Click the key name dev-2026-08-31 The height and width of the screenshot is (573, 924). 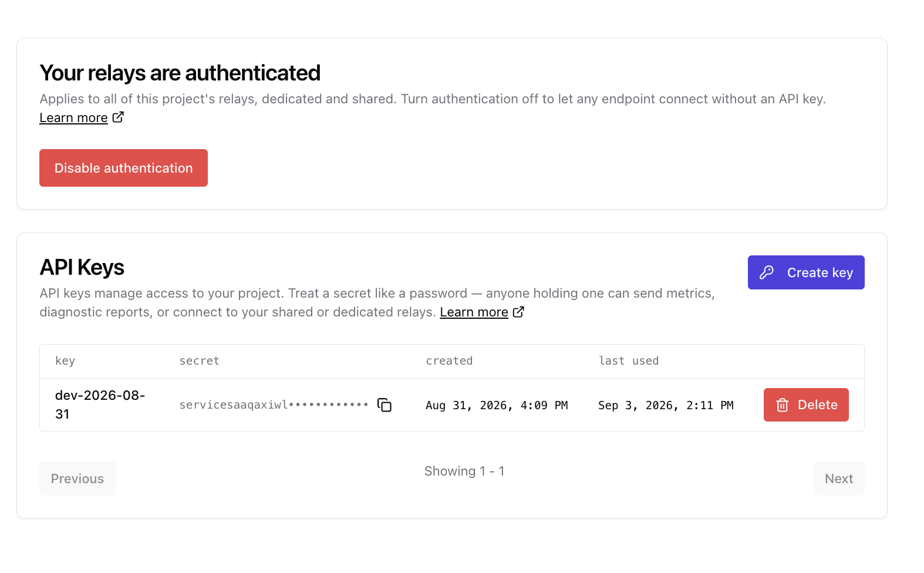pos(100,405)
